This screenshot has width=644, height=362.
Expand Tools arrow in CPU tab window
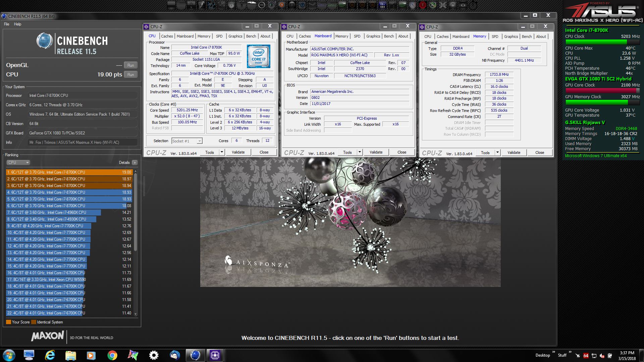(222, 152)
